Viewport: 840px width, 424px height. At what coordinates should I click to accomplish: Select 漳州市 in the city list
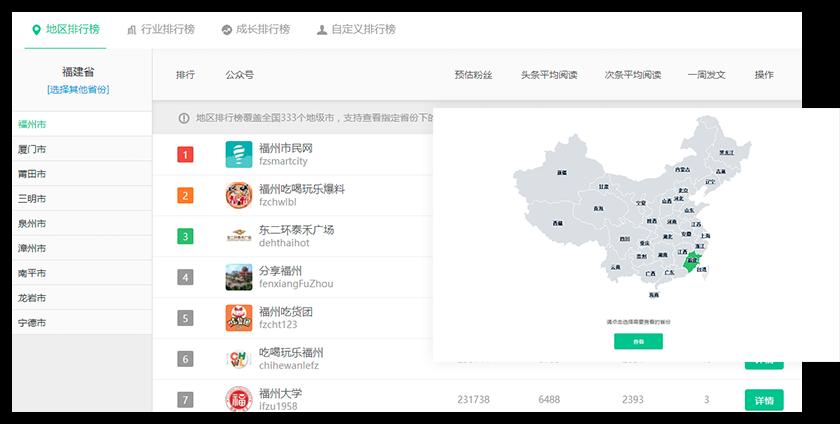click(82, 248)
